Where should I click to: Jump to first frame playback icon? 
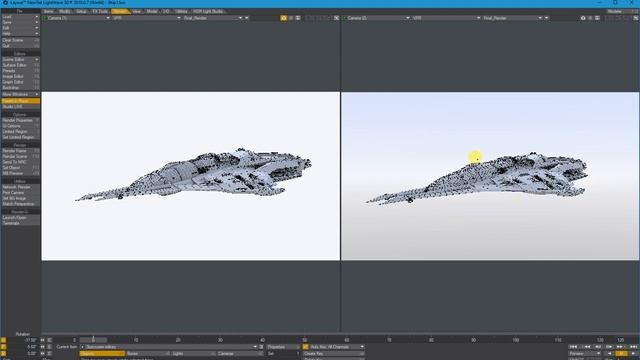(x=573, y=347)
